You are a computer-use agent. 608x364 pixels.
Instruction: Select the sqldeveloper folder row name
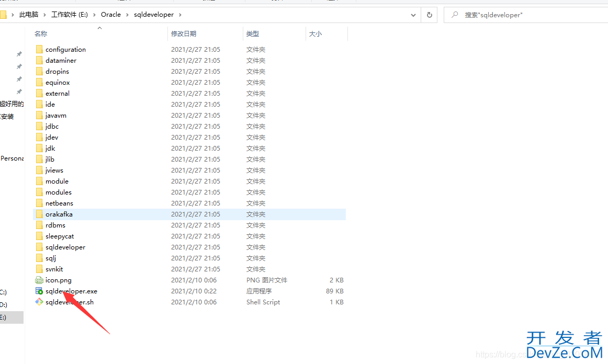(x=65, y=247)
